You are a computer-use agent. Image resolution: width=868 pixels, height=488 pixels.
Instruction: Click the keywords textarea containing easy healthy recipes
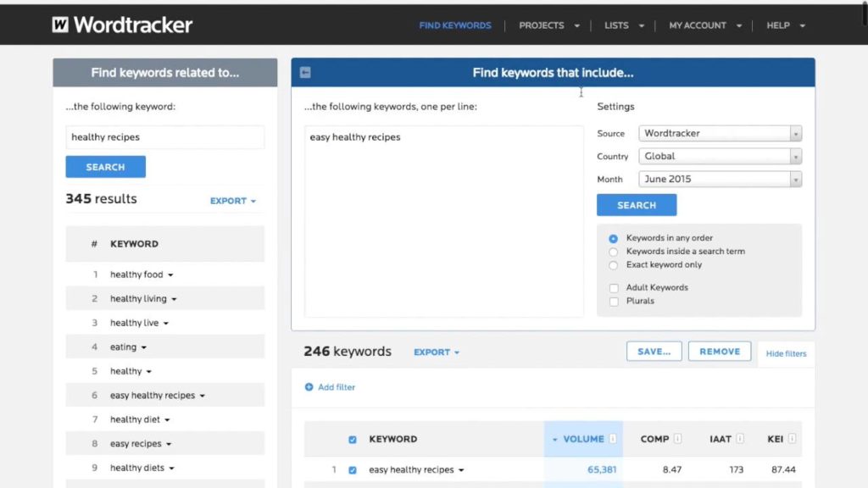[x=444, y=221]
